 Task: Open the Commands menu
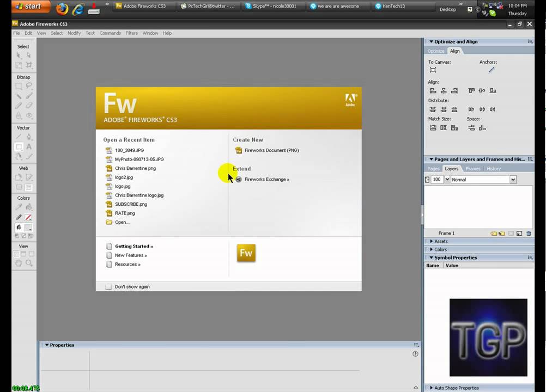[110, 33]
